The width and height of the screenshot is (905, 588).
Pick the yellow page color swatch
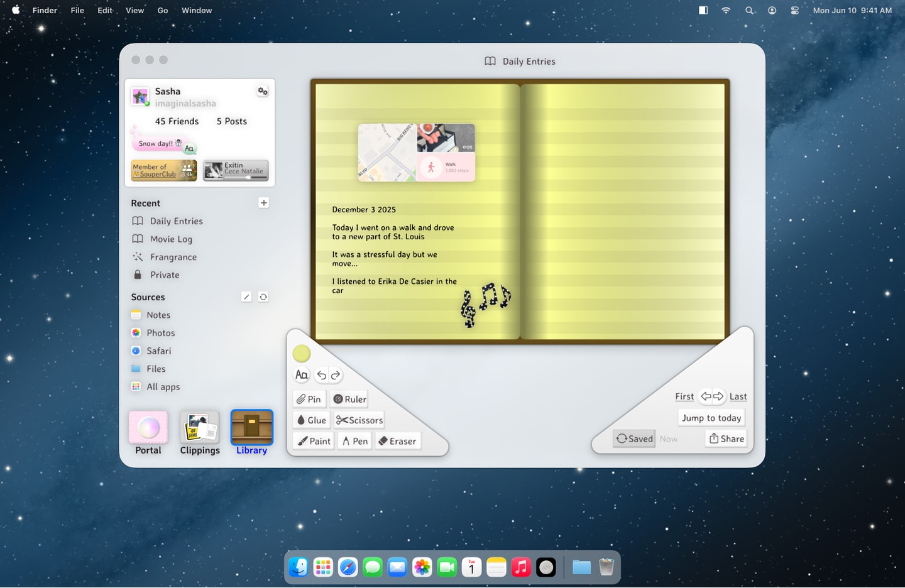tap(302, 354)
